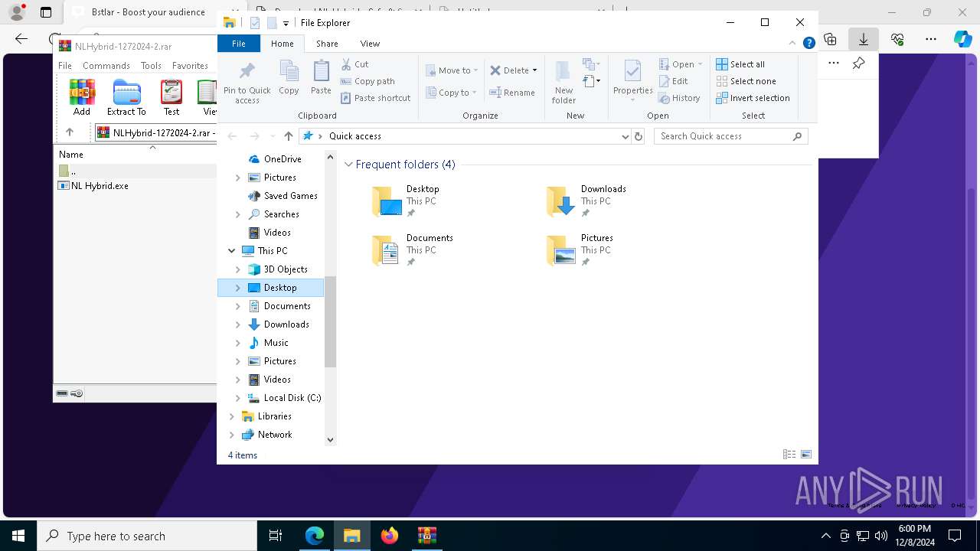The width and height of the screenshot is (980, 551).
Task: Click WinRAR Extract To icon
Action: click(x=126, y=97)
